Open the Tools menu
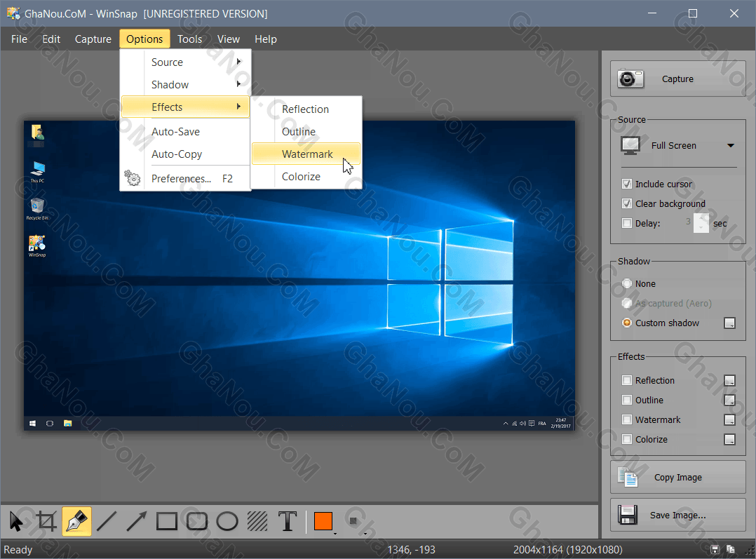The image size is (756, 559). click(x=189, y=39)
